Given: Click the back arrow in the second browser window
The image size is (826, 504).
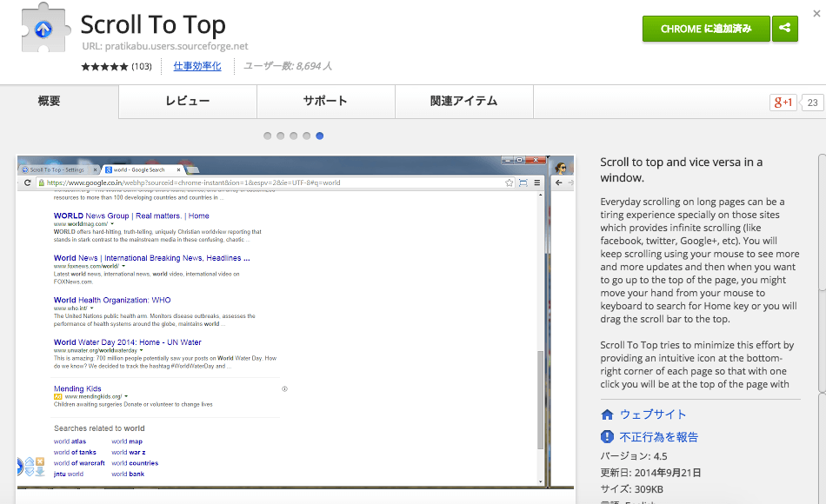Looking at the screenshot, I should 559,182.
